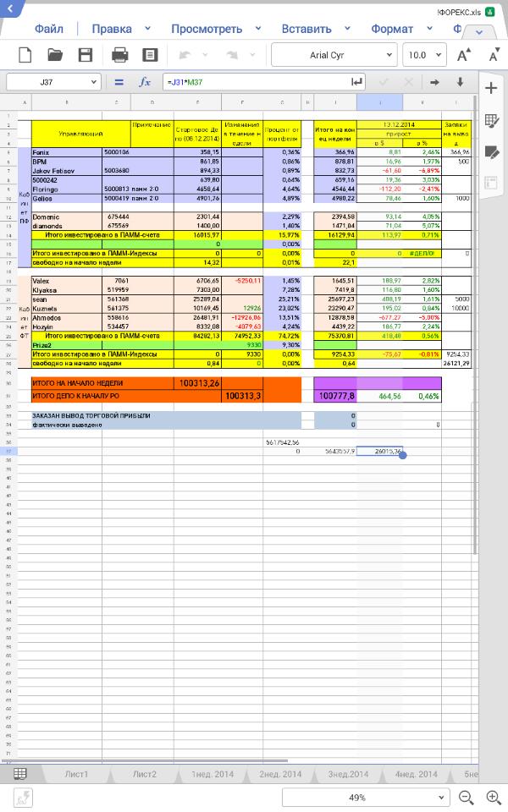Expand the Правка menu chevron
The width and height of the screenshot is (508, 812).
[x=147, y=29]
